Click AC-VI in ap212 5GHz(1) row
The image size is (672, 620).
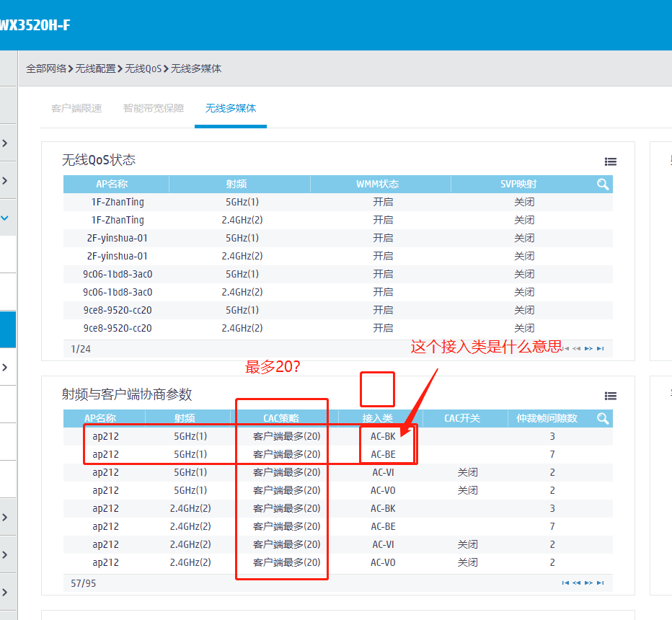tap(383, 472)
